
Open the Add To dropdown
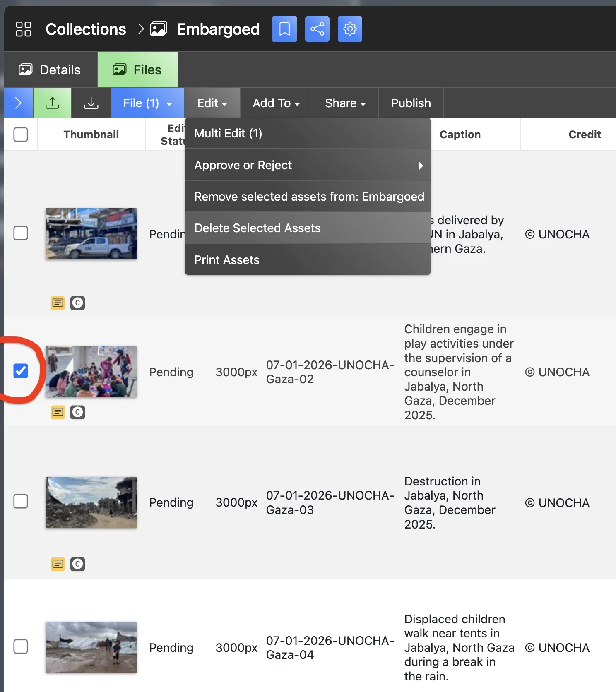click(x=276, y=103)
